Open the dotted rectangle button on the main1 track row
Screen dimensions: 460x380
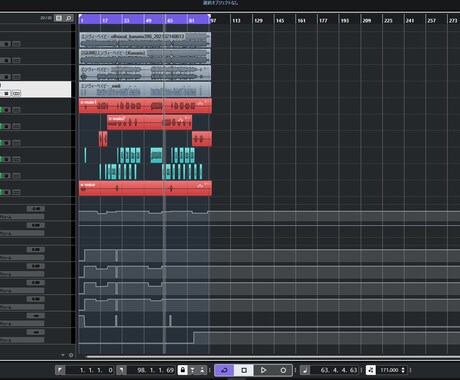click(x=16, y=110)
